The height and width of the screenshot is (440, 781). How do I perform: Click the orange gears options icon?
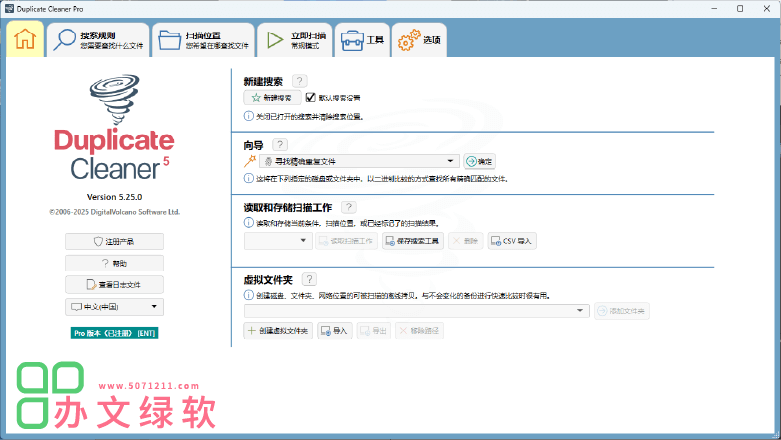(409, 40)
